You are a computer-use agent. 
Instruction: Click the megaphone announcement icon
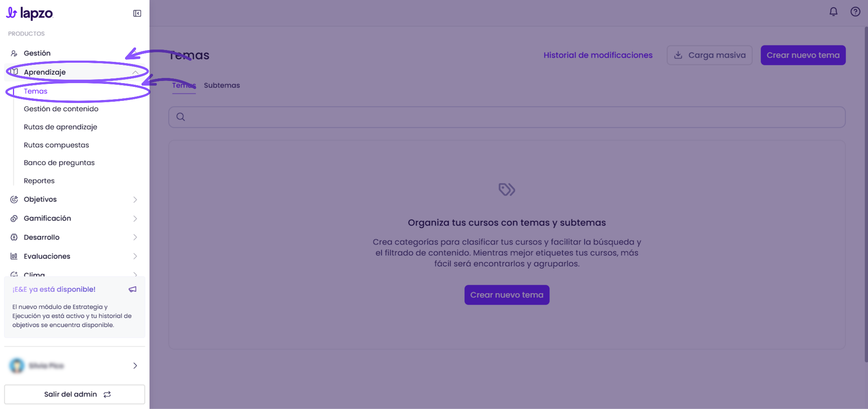tap(133, 289)
